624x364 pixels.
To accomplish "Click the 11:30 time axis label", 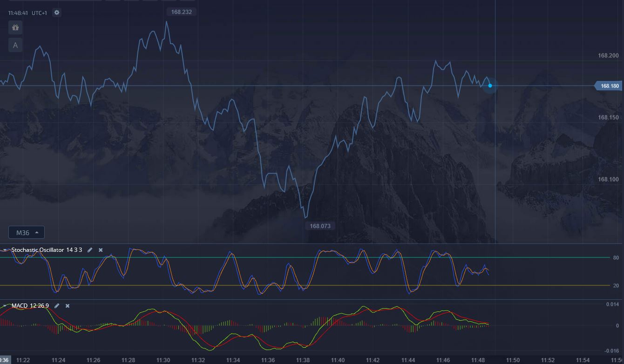I will click(x=163, y=360).
